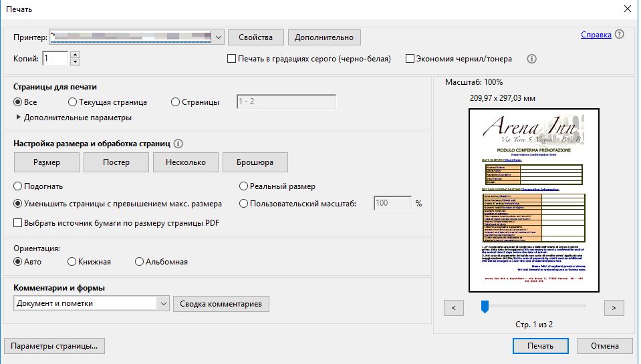This screenshot has width=641, height=364.
Task: Click the Печать button
Action: click(541, 346)
